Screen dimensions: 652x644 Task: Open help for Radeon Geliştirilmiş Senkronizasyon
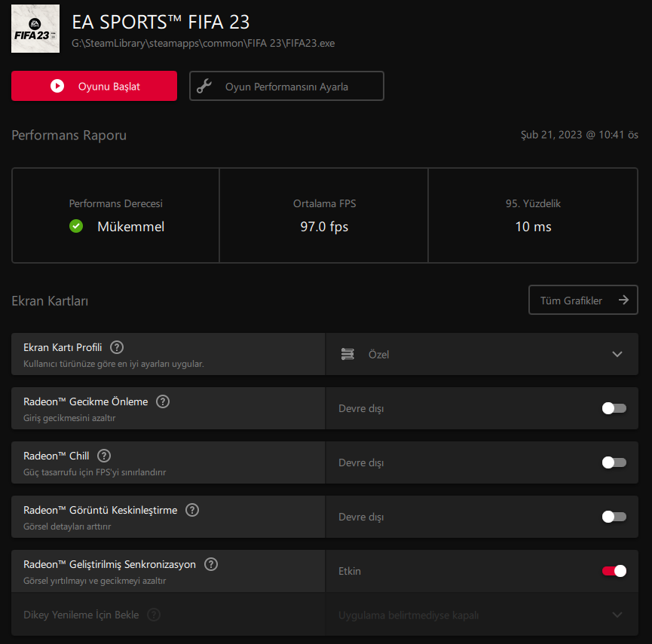[x=211, y=564]
